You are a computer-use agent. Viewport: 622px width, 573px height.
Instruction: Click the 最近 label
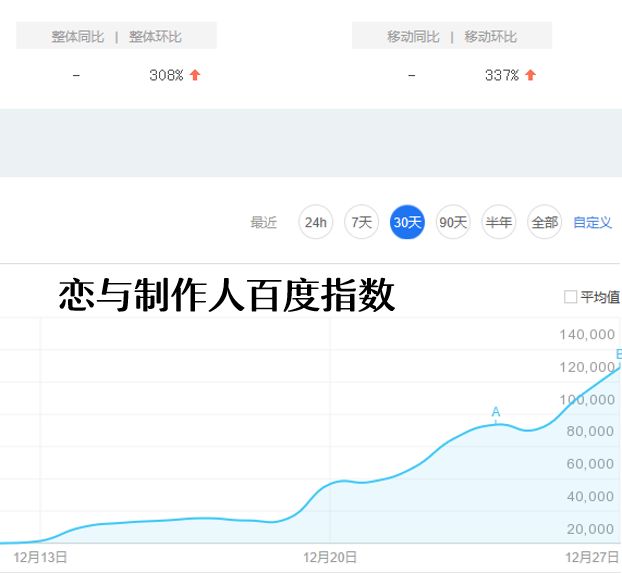click(x=263, y=223)
